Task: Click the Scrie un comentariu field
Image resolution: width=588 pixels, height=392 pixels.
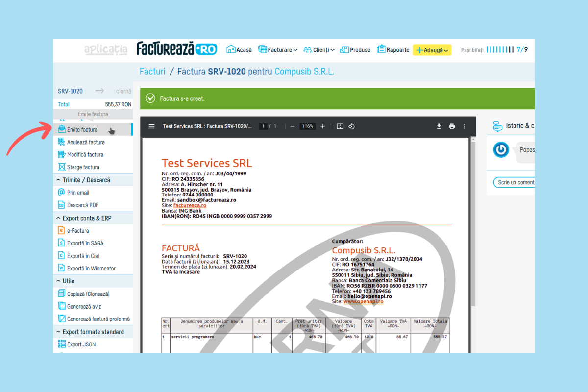Action: click(514, 182)
